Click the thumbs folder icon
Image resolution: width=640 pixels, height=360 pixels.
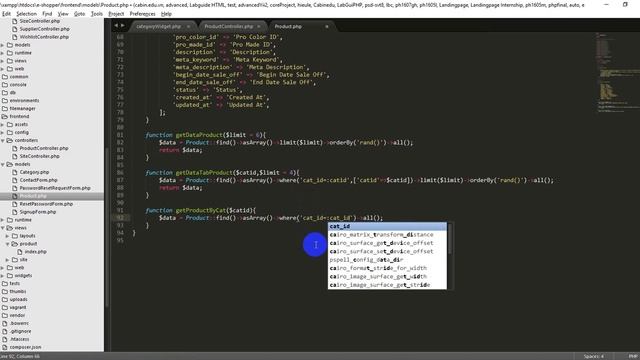(5, 291)
